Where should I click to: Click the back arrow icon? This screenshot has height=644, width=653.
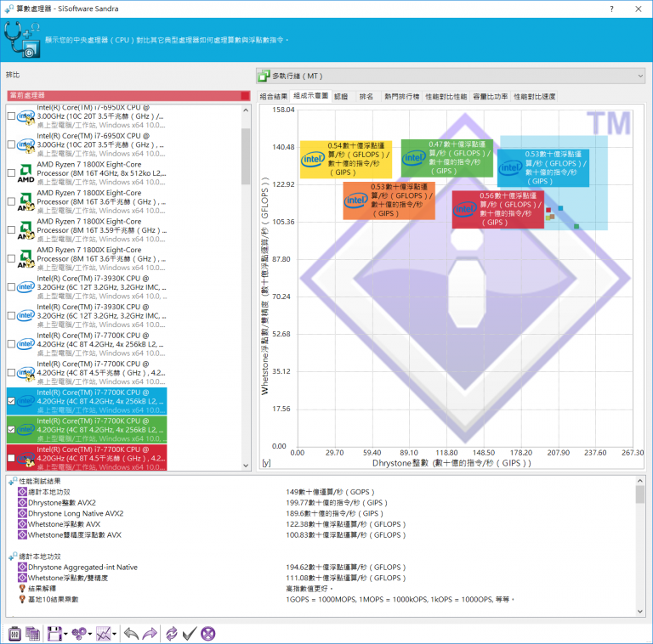(x=131, y=634)
